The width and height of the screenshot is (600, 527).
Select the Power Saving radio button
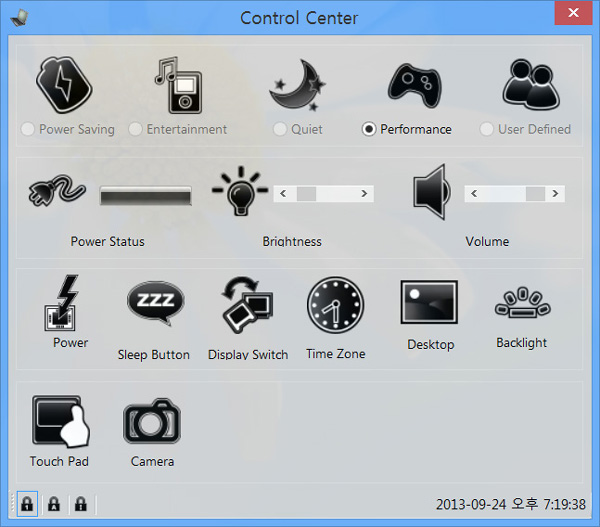(28, 129)
